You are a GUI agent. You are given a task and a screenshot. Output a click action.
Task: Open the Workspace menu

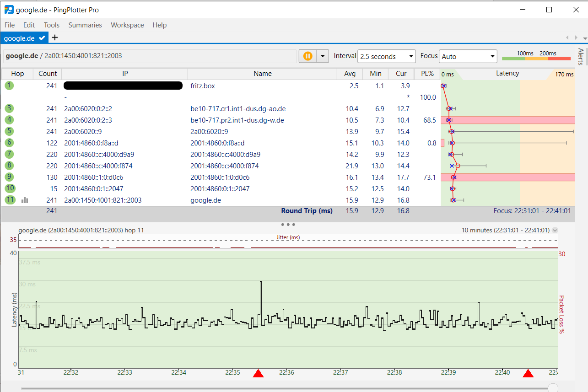pos(127,25)
